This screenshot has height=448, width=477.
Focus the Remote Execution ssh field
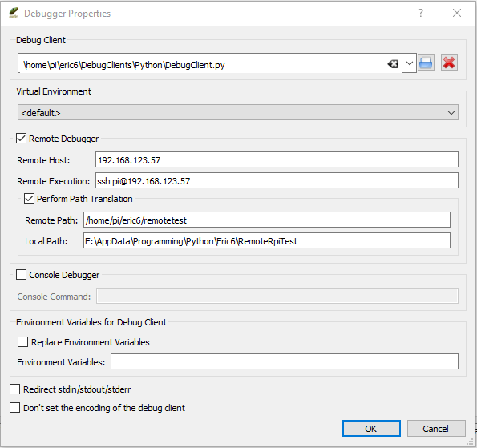click(277, 180)
